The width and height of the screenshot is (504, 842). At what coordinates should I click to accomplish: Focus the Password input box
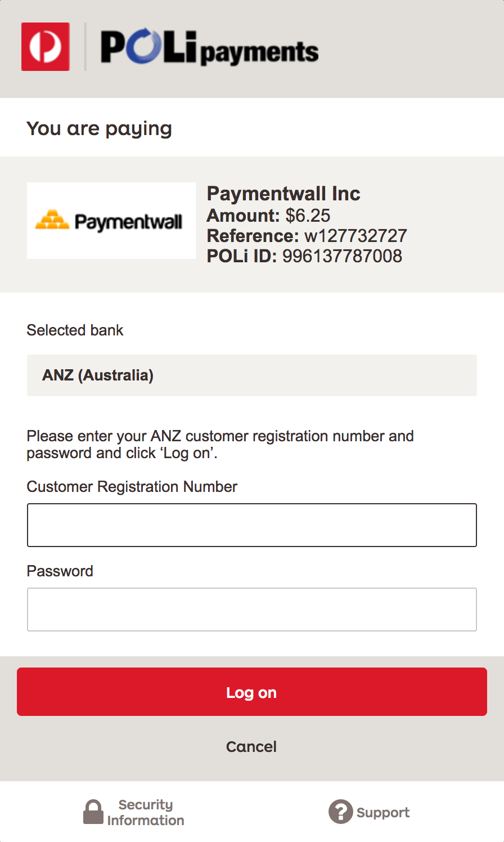coord(252,610)
